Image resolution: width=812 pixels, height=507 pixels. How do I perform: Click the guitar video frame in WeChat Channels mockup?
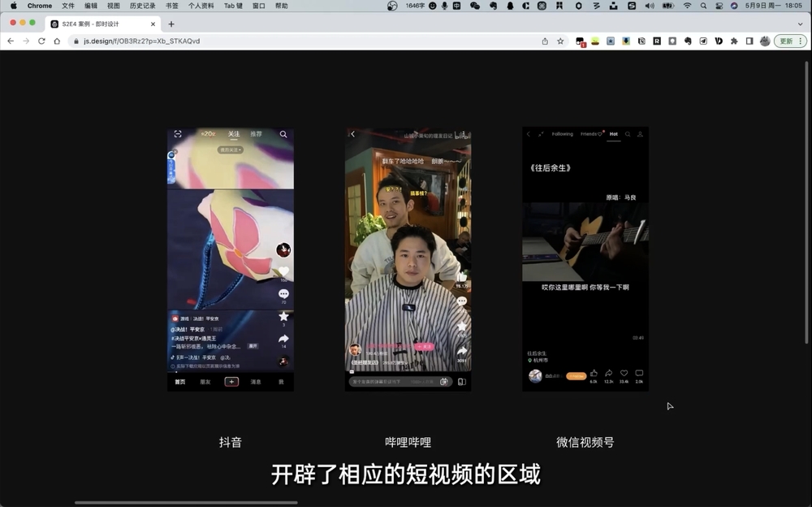[x=585, y=241]
